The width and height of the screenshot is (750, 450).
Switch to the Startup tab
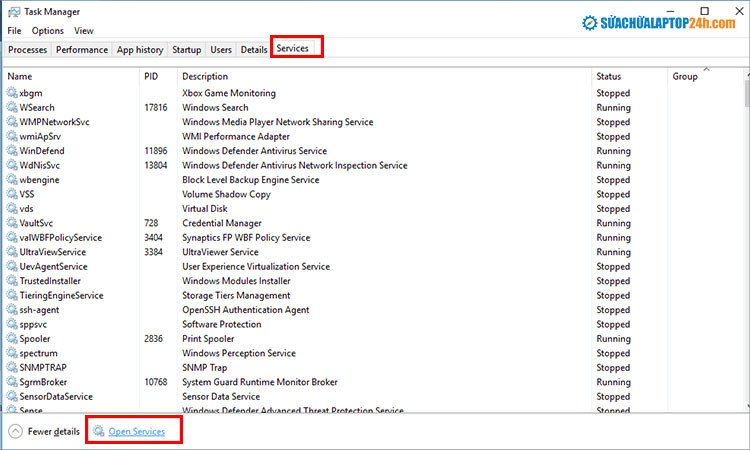coord(187,50)
